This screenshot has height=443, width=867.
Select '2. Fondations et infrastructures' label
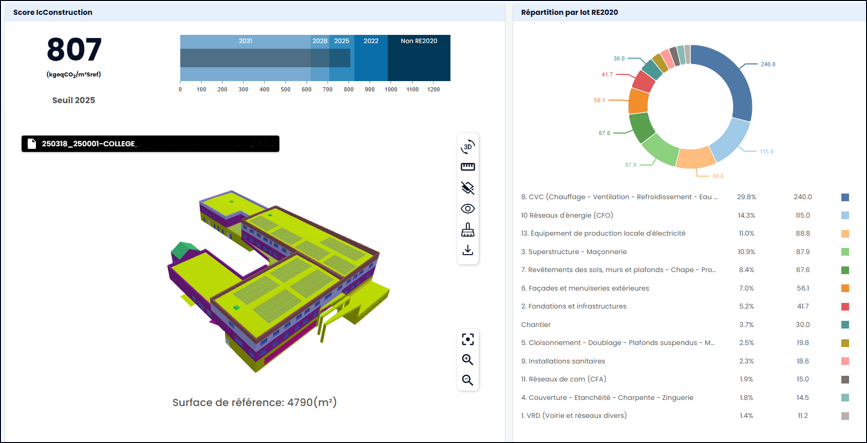[575, 306]
